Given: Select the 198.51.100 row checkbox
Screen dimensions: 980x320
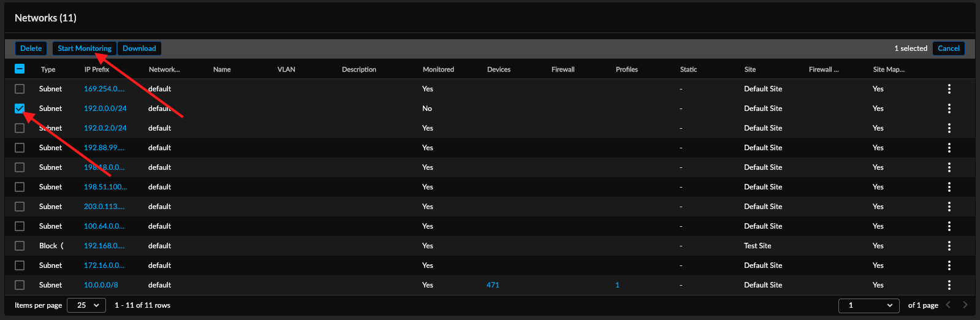Looking at the screenshot, I should 20,187.
